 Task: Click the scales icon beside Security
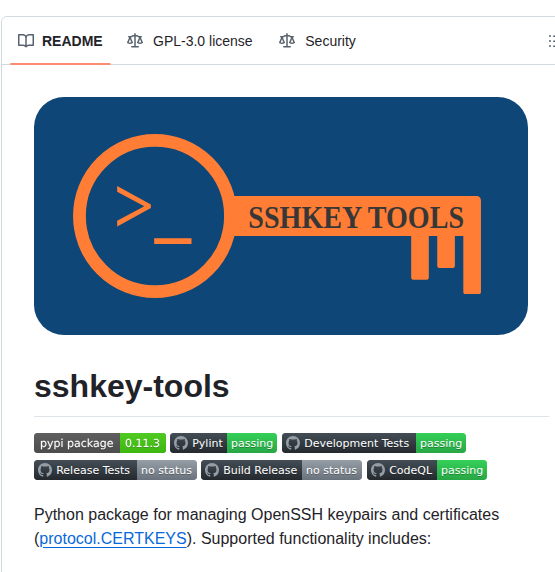(x=287, y=41)
